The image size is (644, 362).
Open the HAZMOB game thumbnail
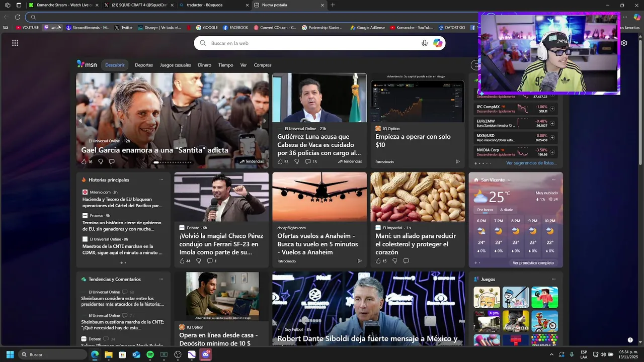tap(516, 321)
